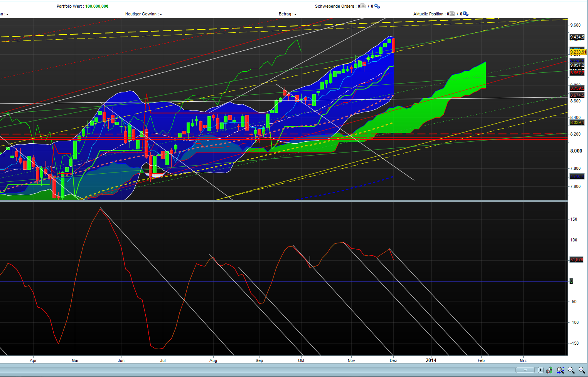The image size is (588, 377).
Task: Open the chart settings wrench icon
Action: coord(549,370)
